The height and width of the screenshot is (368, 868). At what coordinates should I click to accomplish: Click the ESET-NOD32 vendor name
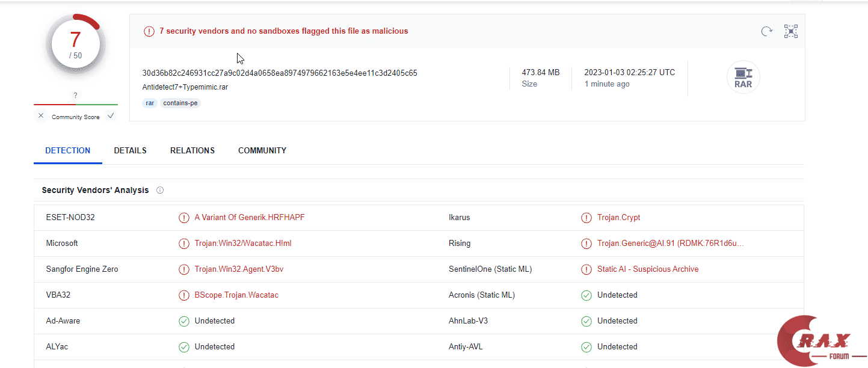point(70,217)
